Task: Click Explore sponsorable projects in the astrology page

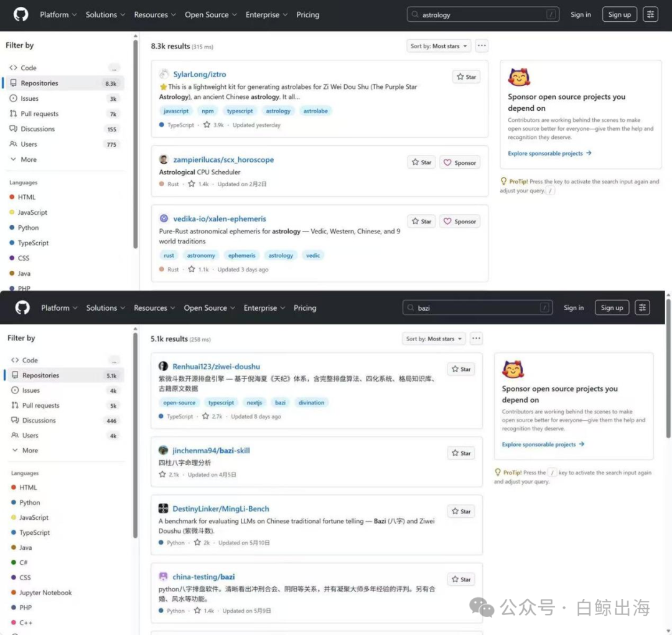Action: point(549,153)
